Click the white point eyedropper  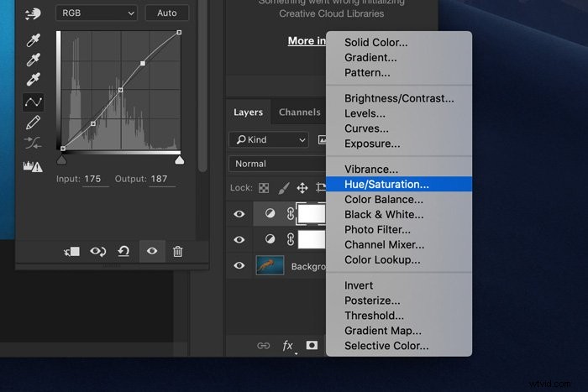33,81
